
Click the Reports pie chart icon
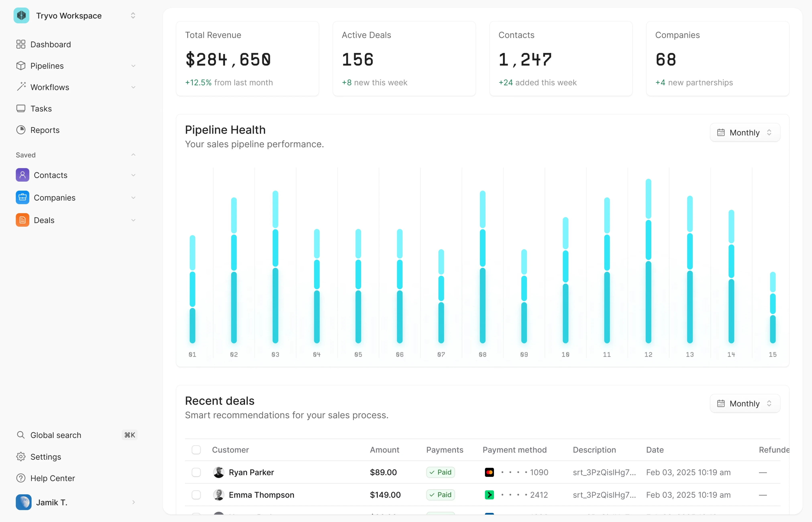(21, 130)
